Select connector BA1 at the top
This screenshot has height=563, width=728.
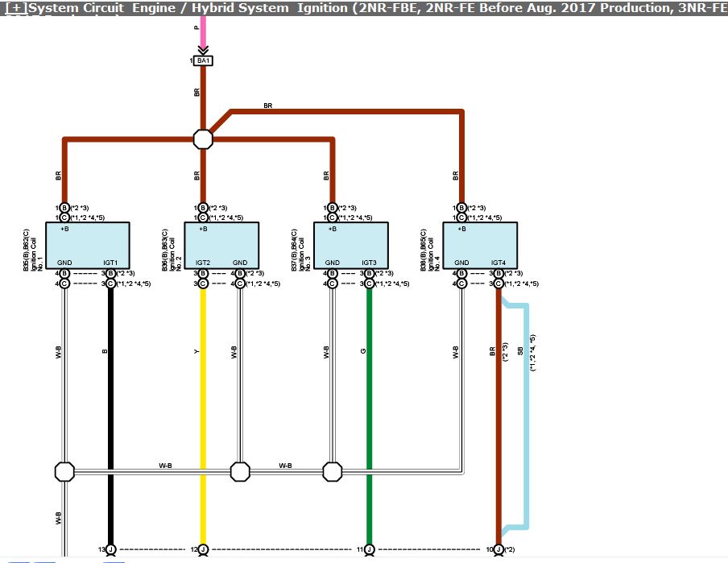click(202, 59)
